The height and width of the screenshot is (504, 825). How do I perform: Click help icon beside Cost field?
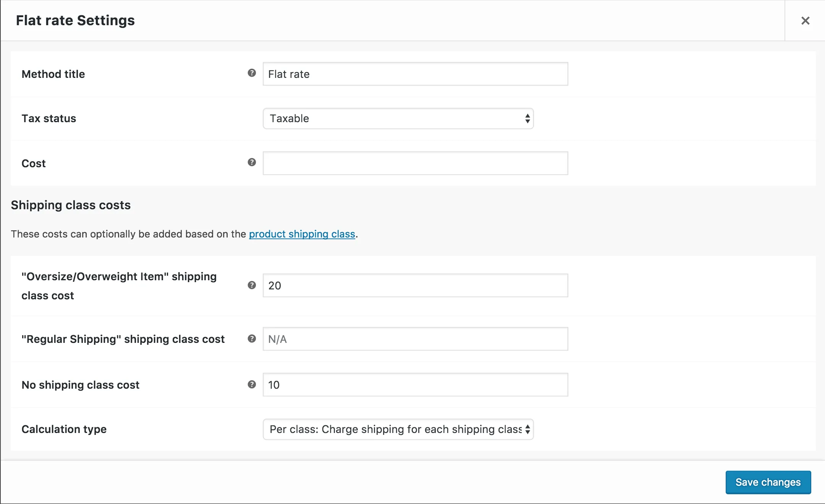252,162
